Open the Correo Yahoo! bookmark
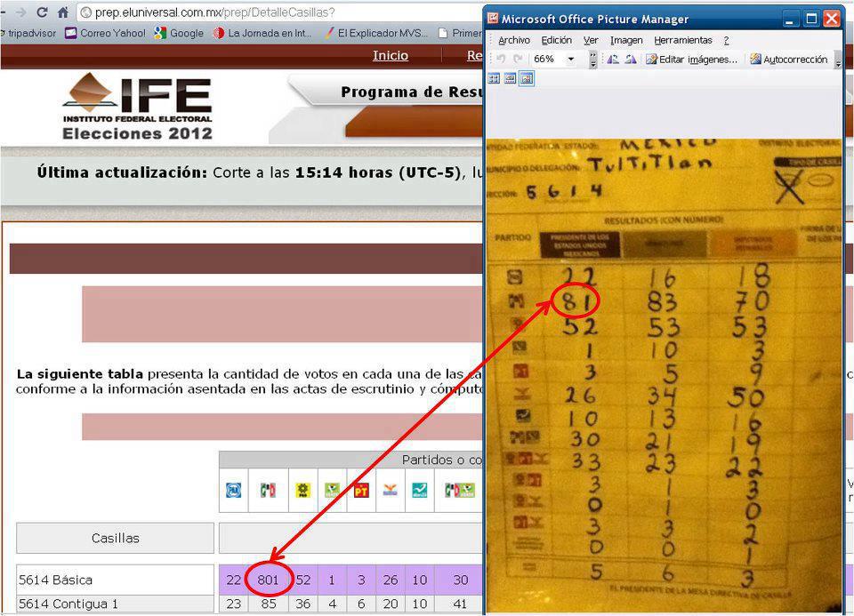The height and width of the screenshot is (616, 854). [105, 33]
